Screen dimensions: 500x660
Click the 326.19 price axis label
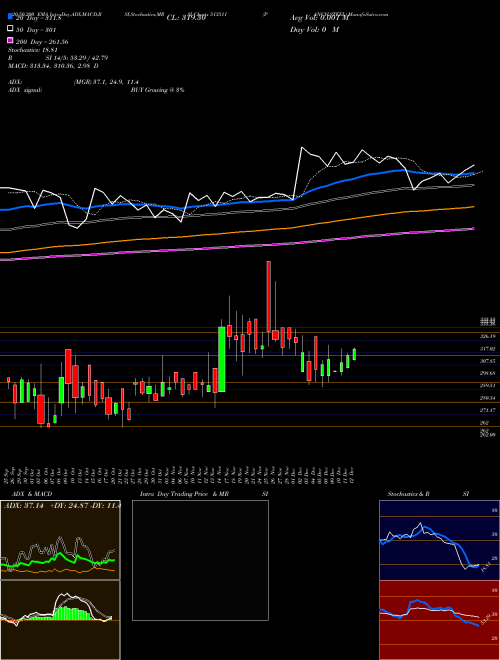coord(488,337)
